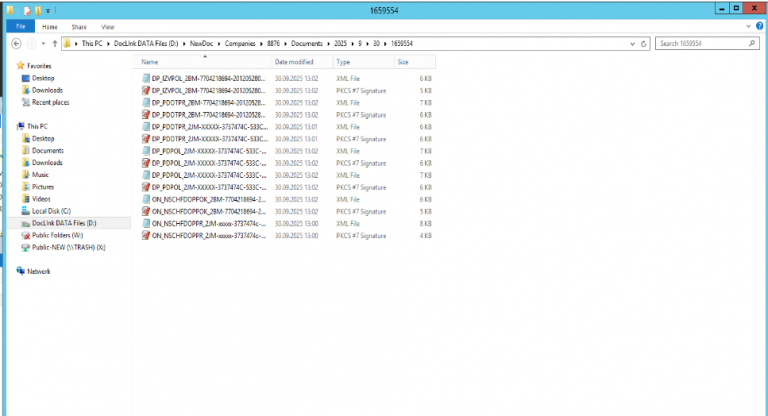Select DocLink DATA Files (D:) in the sidebar

pyautogui.click(x=64, y=223)
